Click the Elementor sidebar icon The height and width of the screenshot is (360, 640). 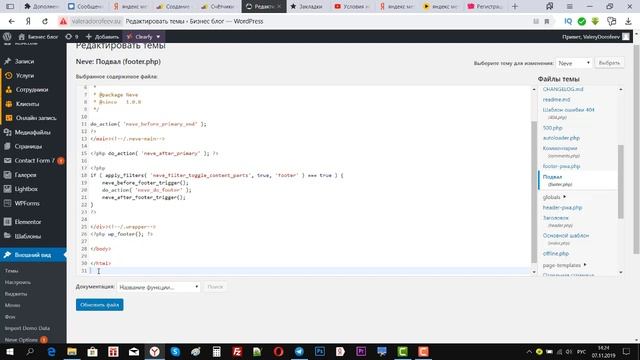click(7, 222)
